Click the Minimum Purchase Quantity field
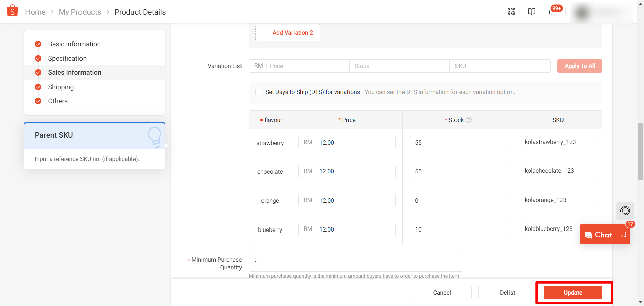The image size is (644, 306). (x=356, y=263)
